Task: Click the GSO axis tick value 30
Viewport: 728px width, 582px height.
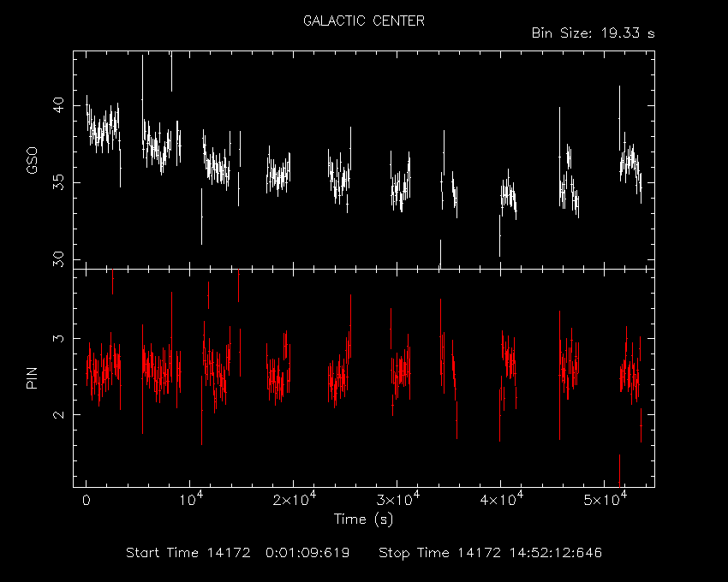Action: pos(58,259)
